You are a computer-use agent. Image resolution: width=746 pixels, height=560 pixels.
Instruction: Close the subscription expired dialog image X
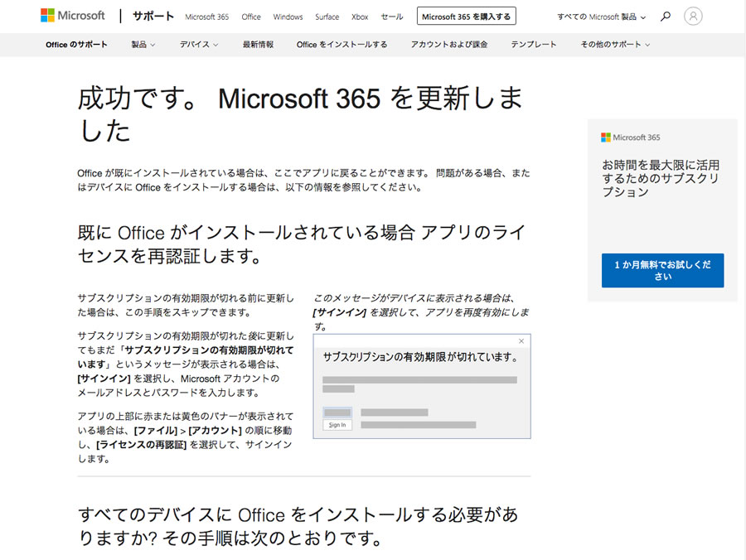[521, 340]
